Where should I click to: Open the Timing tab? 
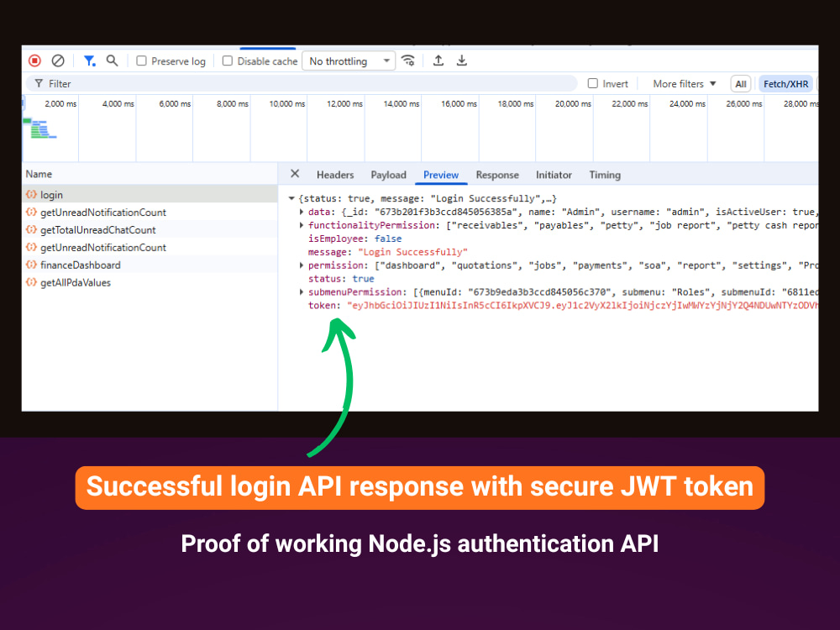[x=605, y=175]
